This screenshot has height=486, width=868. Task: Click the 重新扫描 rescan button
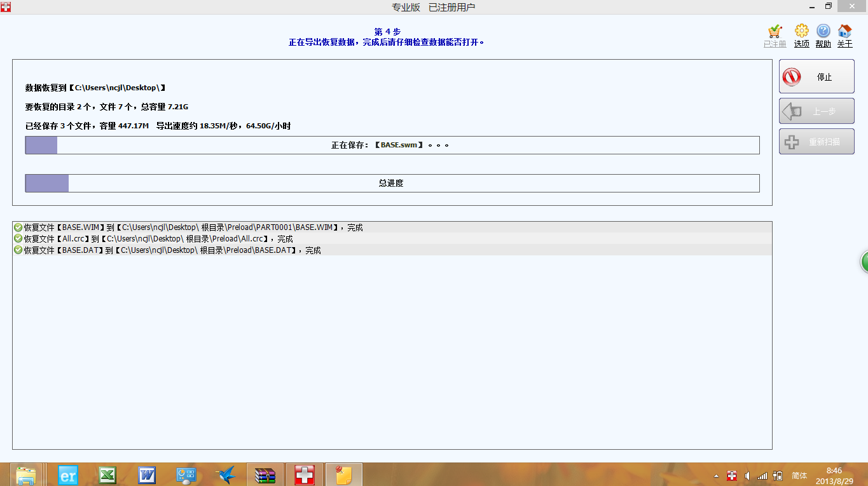816,142
